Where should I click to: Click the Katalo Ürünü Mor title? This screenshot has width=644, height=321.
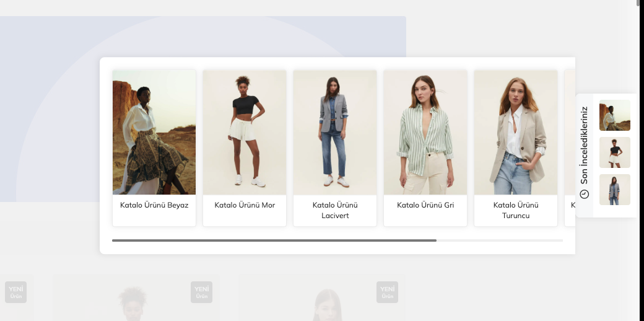(245, 205)
